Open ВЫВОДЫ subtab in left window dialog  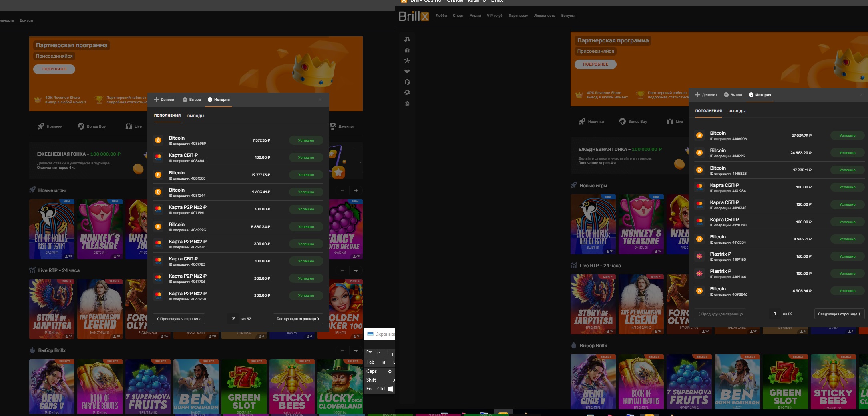(x=196, y=116)
